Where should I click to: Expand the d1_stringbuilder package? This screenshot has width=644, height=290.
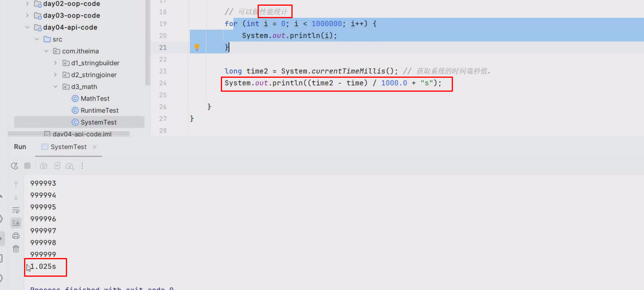coord(55,63)
